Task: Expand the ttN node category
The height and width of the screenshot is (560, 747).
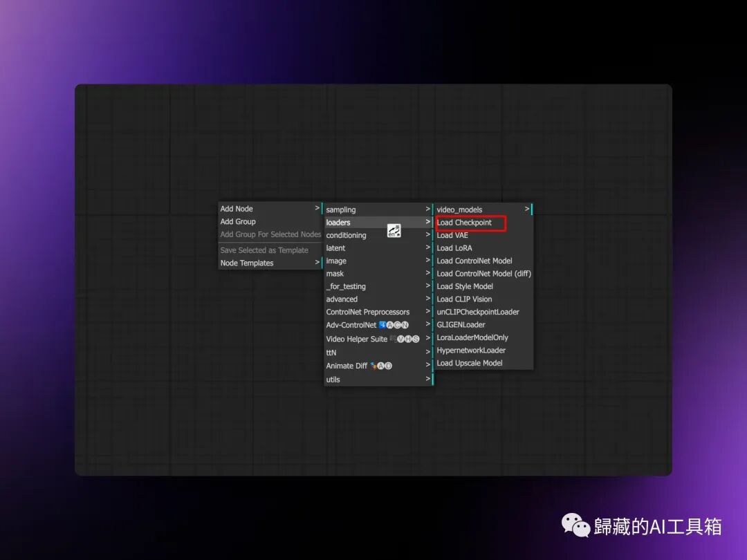Action: tap(378, 353)
